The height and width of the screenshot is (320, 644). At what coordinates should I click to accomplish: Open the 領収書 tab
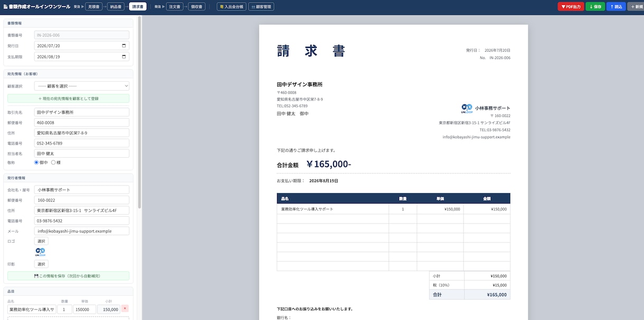198,7
